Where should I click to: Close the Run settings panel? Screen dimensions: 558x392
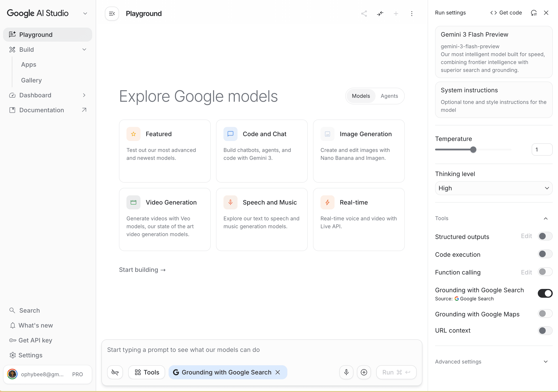click(x=546, y=13)
